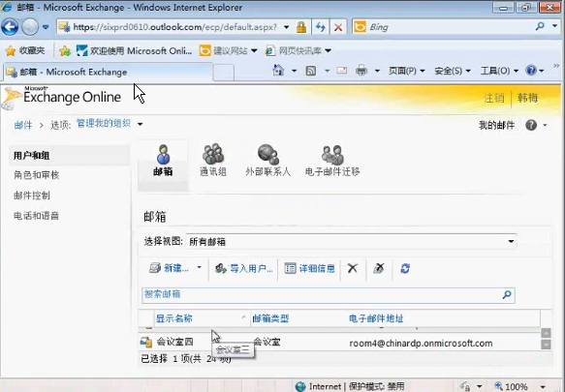Open the 工具(O) menu
Image resolution: width=565 pixels, height=392 pixels.
click(499, 71)
